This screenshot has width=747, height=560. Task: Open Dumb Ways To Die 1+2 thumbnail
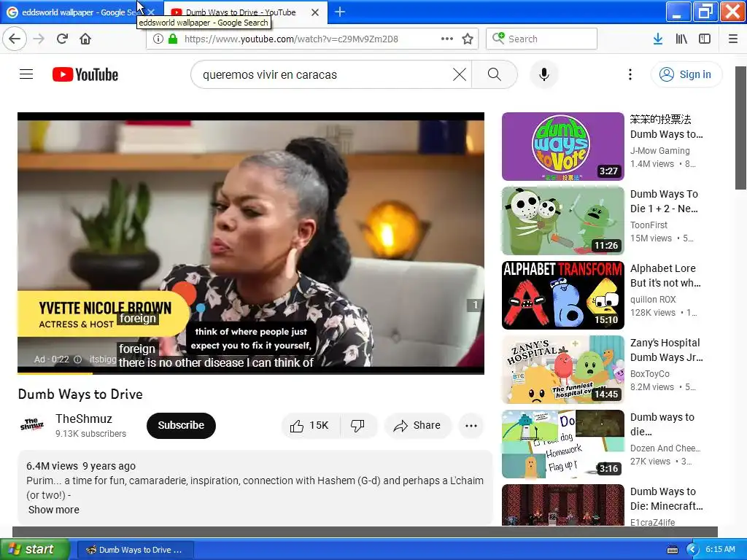tap(562, 221)
